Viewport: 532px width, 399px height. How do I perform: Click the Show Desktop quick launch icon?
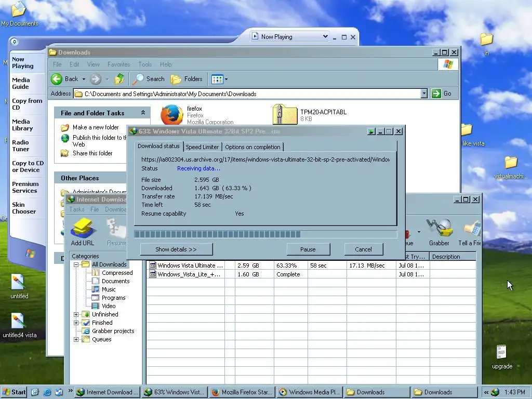pos(35,392)
